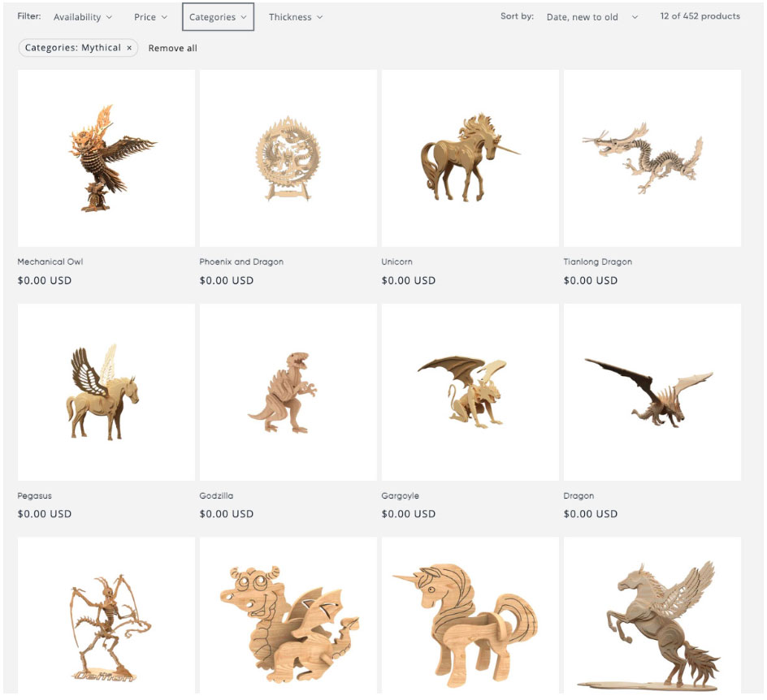Image resolution: width=767 pixels, height=700 pixels.
Task: Open the Mechanical Owl product image
Action: coord(106,158)
